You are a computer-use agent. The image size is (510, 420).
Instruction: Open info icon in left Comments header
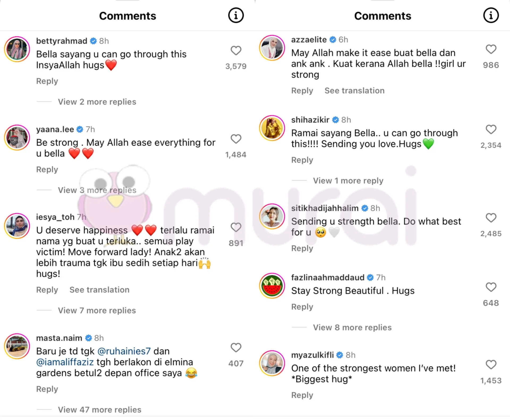(236, 15)
